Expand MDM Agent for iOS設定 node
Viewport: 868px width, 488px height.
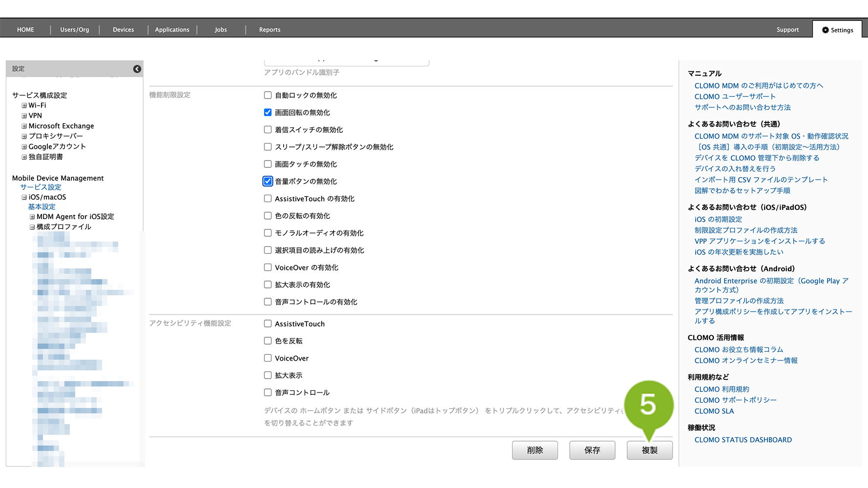[32, 217]
